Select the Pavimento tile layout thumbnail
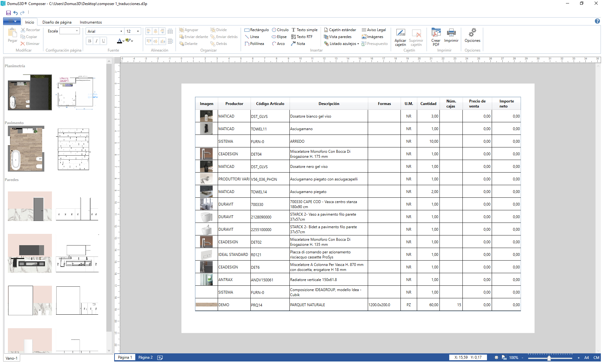Screen dimensions: 604x364 74,149
